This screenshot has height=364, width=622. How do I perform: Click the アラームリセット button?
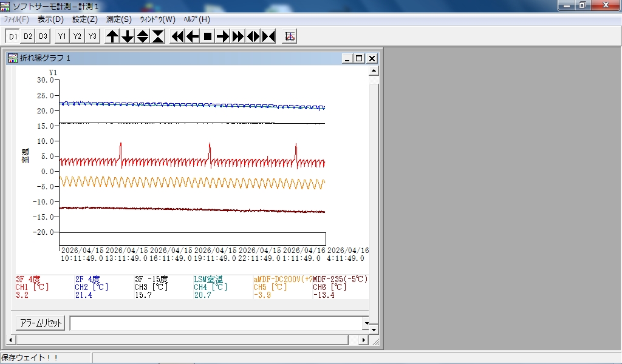tap(40, 323)
